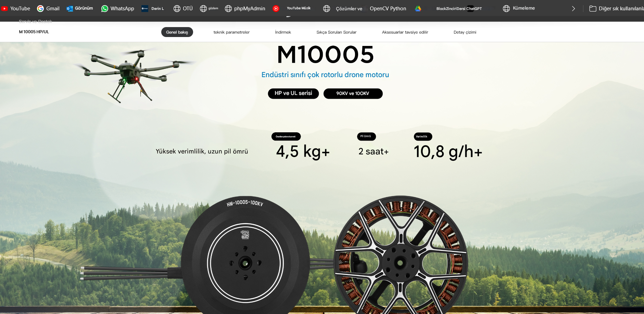Select the Genel bakış tab
This screenshot has height=314, width=644.
click(x=177, y=32)
